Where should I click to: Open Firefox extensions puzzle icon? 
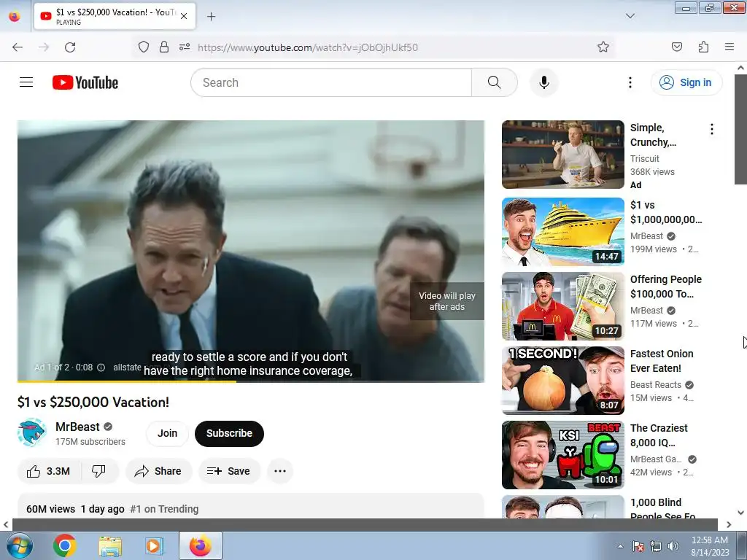pos(703,47)
